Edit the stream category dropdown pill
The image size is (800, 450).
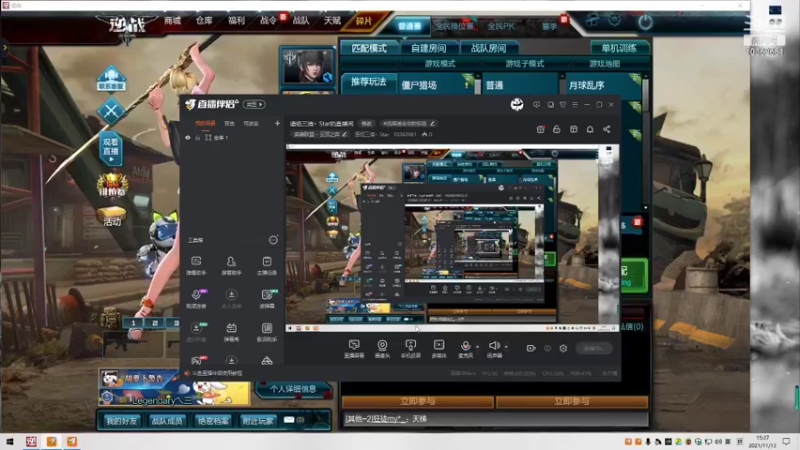point(320,134)
